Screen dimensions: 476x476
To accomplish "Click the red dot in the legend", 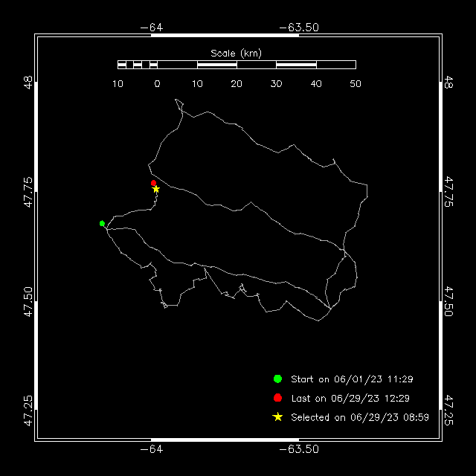I will click(277, 398).
